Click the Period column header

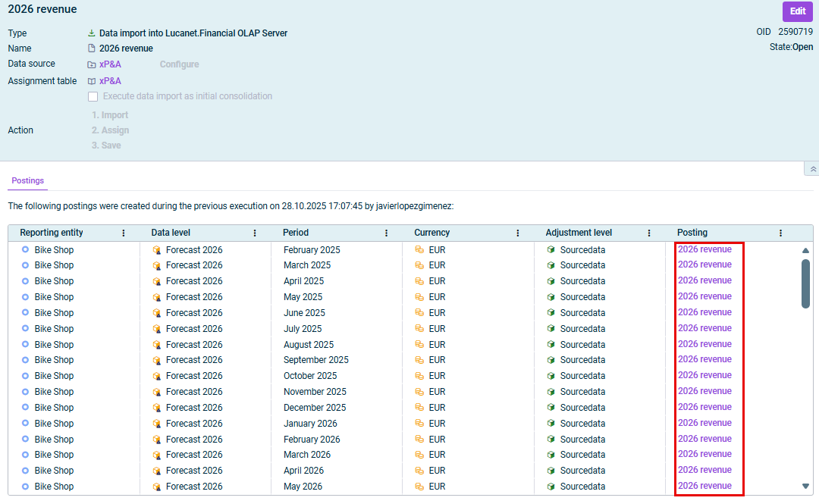(x=296, y=233)
